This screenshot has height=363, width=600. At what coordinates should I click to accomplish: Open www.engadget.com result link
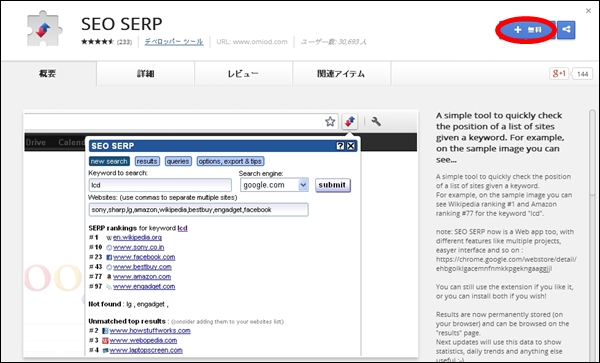(x=144, y=286)
